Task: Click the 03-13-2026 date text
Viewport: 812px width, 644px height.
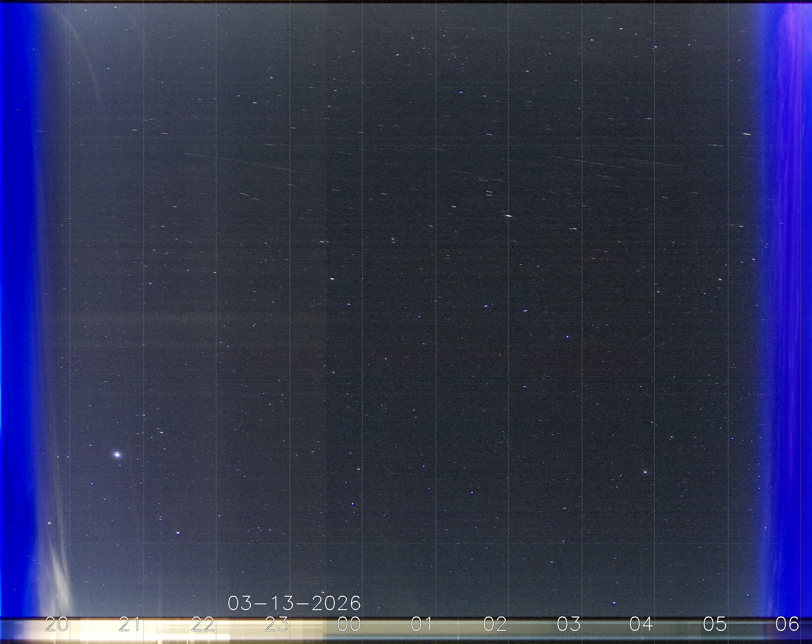Action: click(x=294, y=603)
